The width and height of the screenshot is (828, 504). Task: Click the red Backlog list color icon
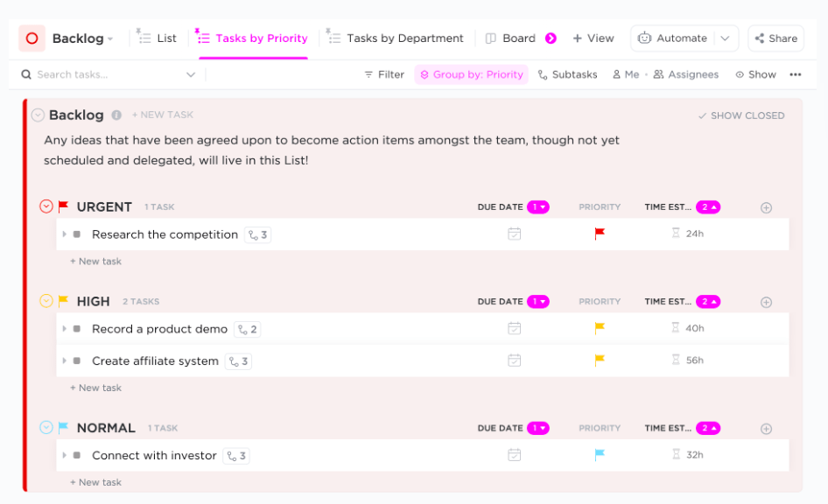[x=32, y=38]
